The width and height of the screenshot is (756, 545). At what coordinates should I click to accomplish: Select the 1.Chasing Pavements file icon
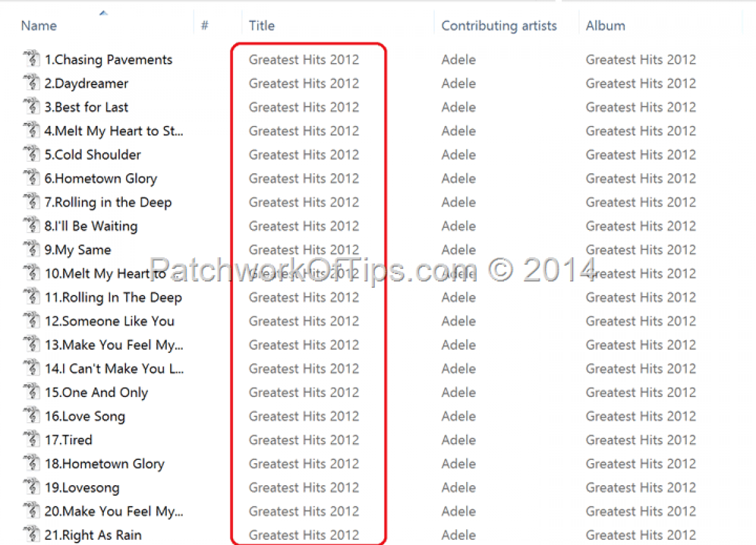click(31, 59)
